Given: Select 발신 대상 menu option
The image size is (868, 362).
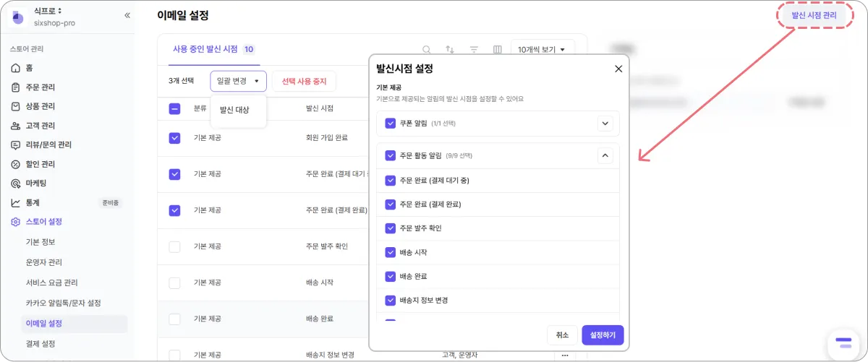Looking at the screenshot, I should pyautogui.click(x=234, y=110).
